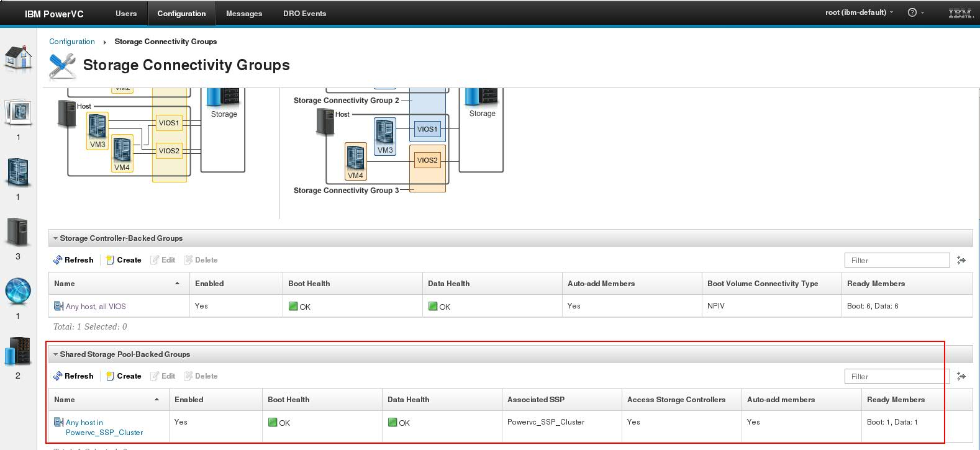The width and height of the screenshot is (980, 450).
Task: Click Edit in Storage Controller-Backed Groups toolbar
Action: 163,260
